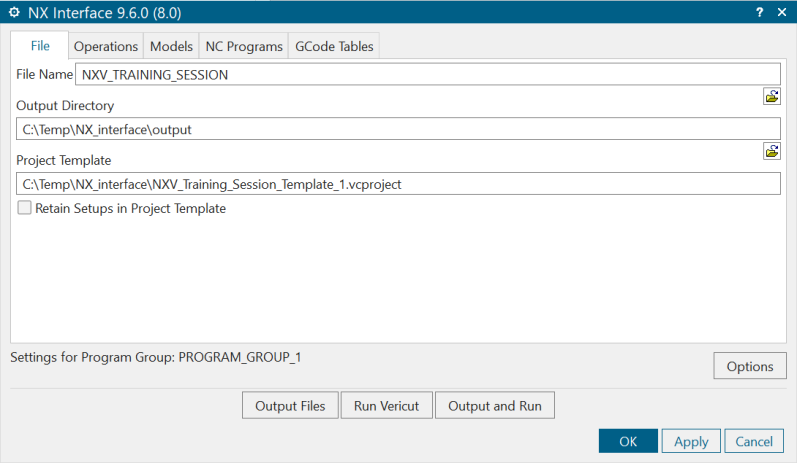
Task: Click the 'Settings for Program Group: PROGRAM_GROUP_1' text
Action: (156, 357)
